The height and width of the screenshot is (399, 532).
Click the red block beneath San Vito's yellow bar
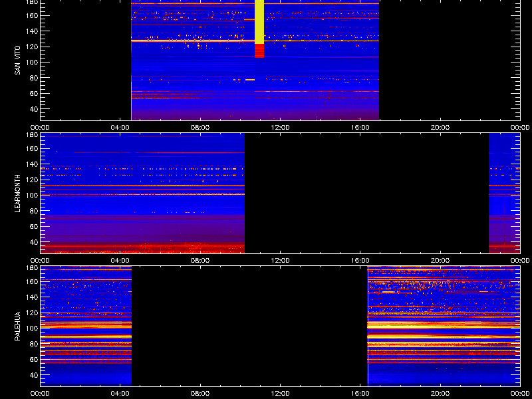tap(259, 51)
